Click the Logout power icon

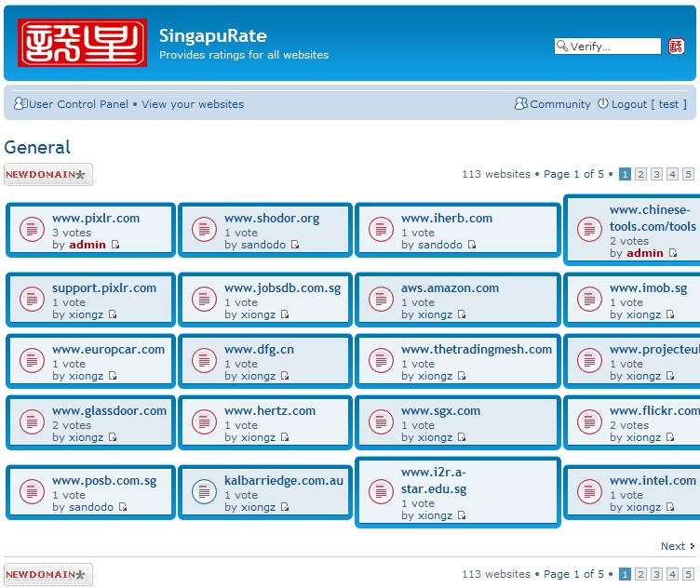pos(602,103)
